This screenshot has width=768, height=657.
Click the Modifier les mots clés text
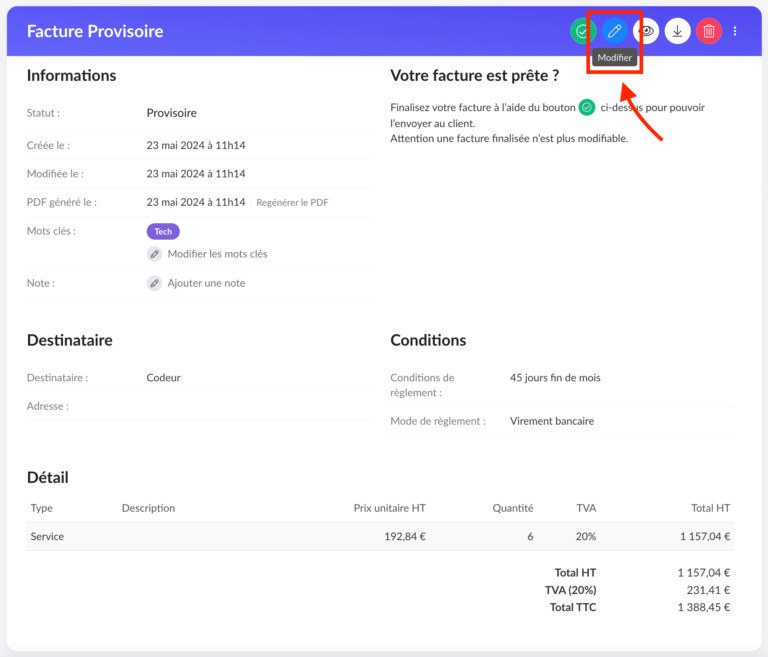217,254
